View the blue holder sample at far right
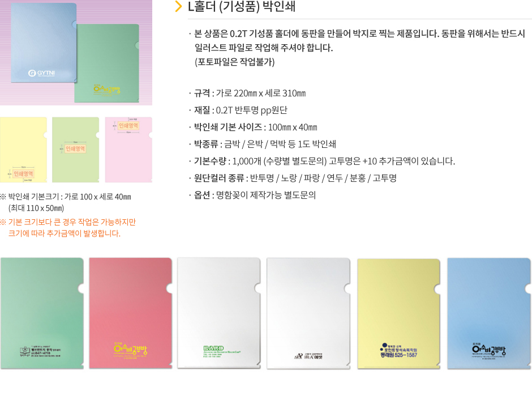This screenshot has height=404, width=532. 489,313
